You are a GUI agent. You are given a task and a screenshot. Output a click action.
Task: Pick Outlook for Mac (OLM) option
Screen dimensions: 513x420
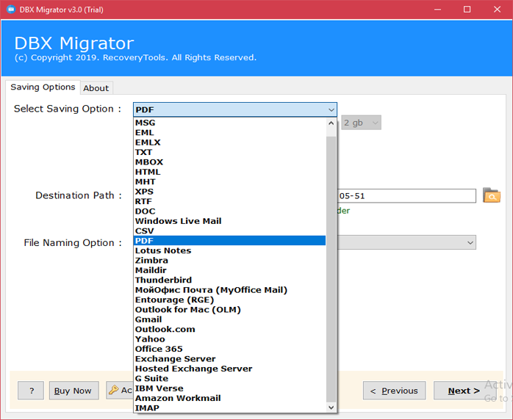(x=229, y=309)
